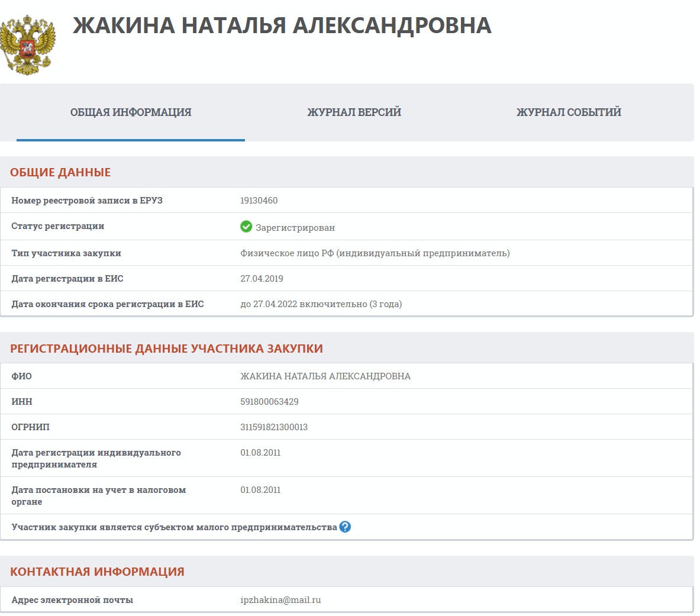The height and width of the screenshot is (616, 700).
Task: Click the Дата регистрации в ЕИС label
Action: [67, 279]
